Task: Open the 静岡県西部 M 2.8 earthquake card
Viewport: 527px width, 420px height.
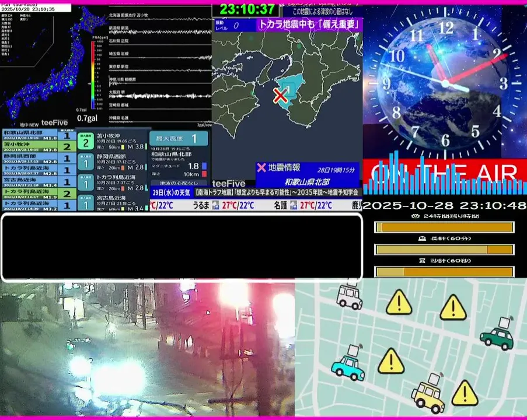Action: pos(113,162)
